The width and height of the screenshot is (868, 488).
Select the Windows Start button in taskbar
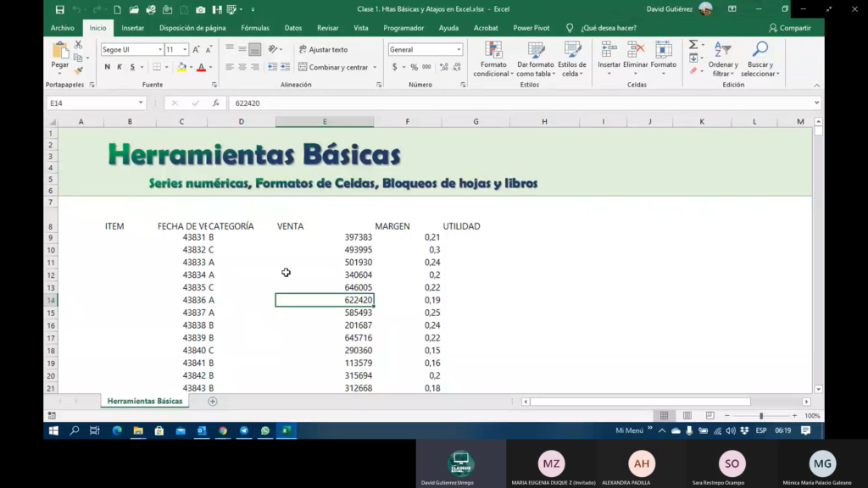[53, 430]
